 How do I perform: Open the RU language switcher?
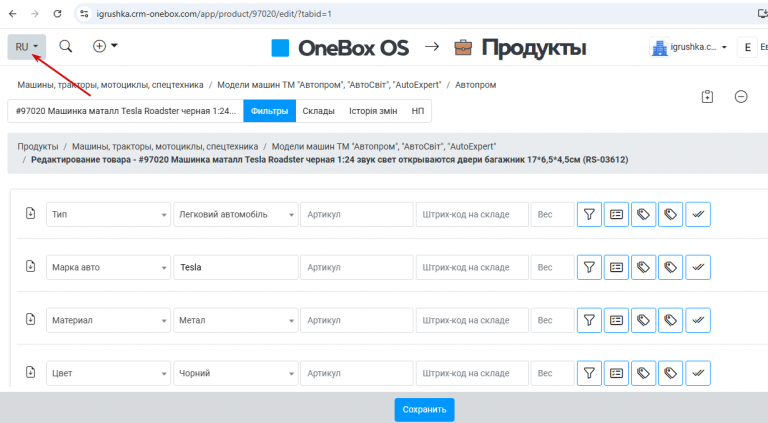click(x=26, y=47)
